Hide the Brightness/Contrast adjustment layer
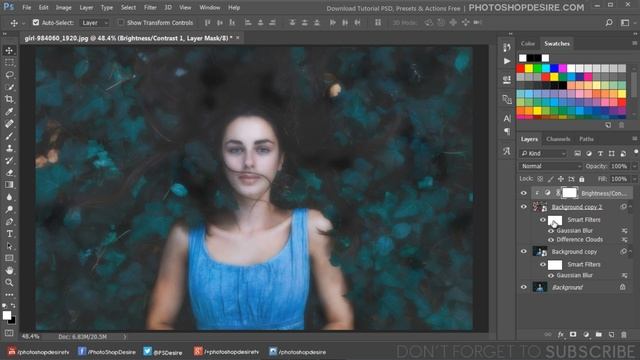Viewport: 640px width, 360px height. click(x=524, y=193)
